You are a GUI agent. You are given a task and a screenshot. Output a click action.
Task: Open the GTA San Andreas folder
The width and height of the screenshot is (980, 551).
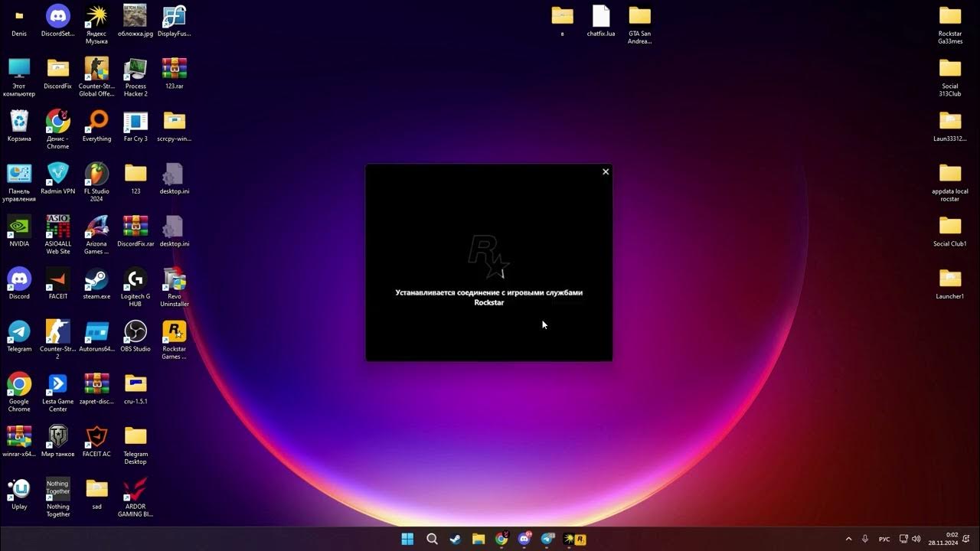(639, 24)
